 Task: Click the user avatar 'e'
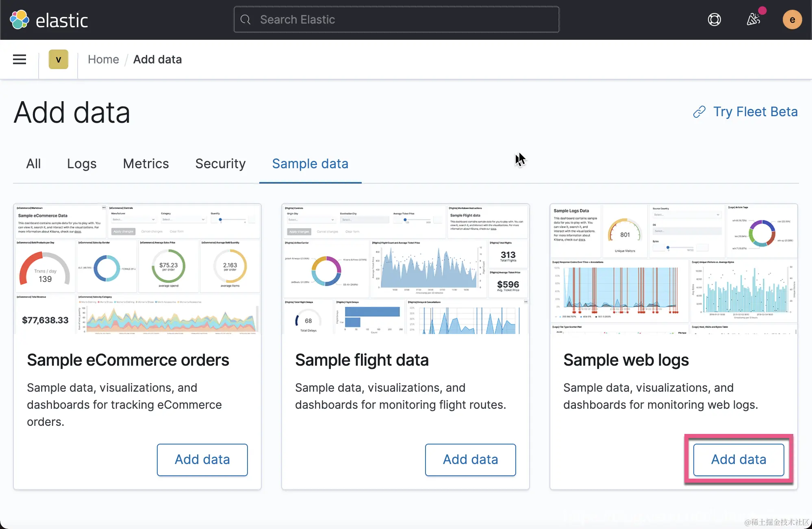pos(792,20)
